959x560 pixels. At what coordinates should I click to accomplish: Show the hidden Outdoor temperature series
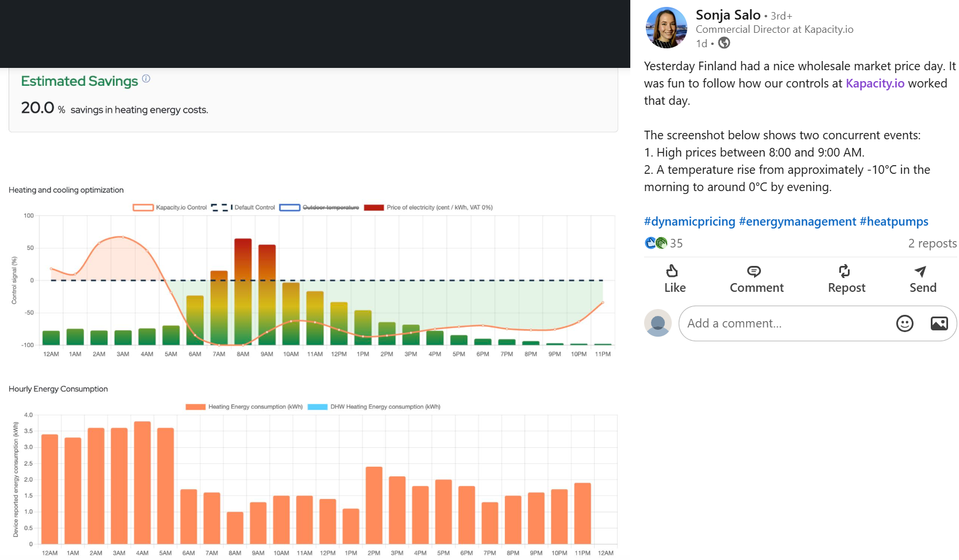[x=319, y=208]
